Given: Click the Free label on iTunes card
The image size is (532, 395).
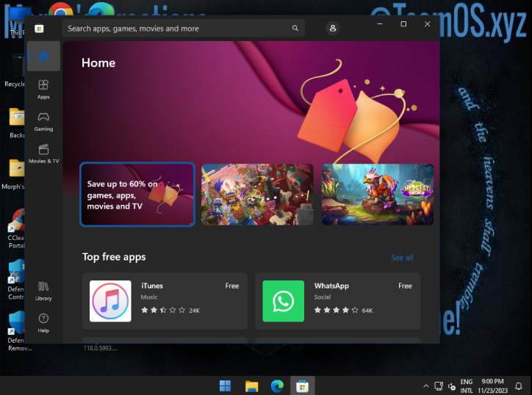Looking at the screenshot, I should coord(232,286).
